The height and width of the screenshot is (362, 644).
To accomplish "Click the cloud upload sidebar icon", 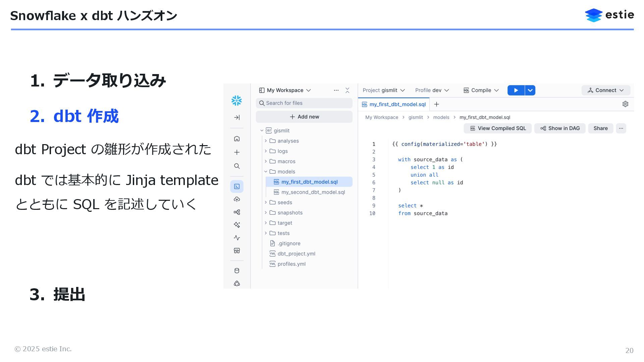I will 237,199.
